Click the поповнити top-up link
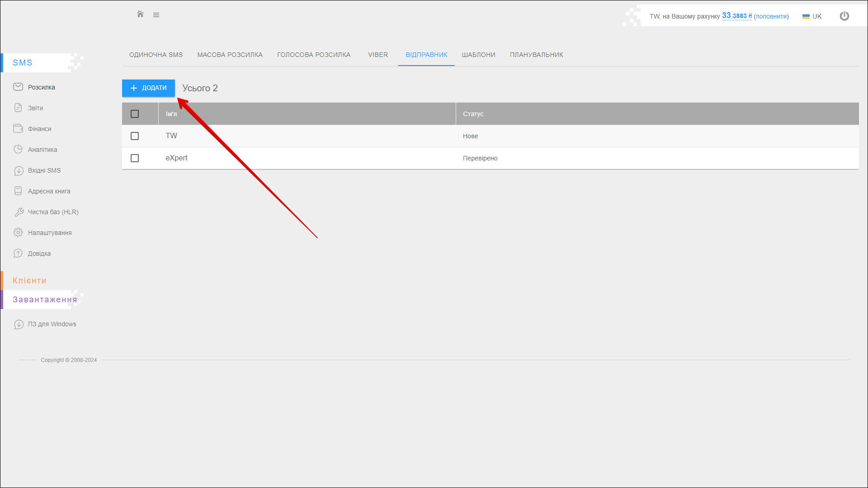868x488 pixels. [x=771, y=16]
